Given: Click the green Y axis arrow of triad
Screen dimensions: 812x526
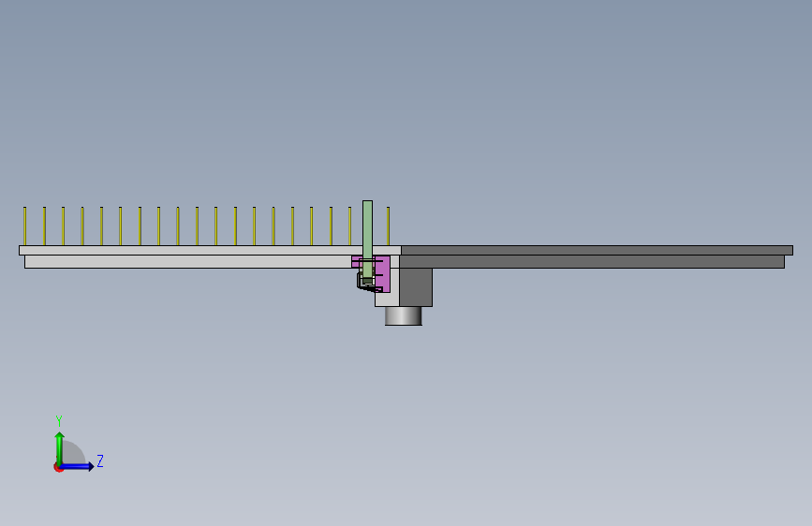Looking at the screenshot, I should tap(60, 448).
